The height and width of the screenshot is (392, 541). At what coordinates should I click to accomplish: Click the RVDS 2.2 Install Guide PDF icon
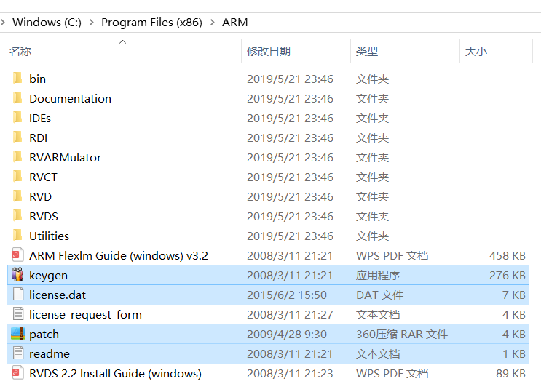tap(18, 373)
